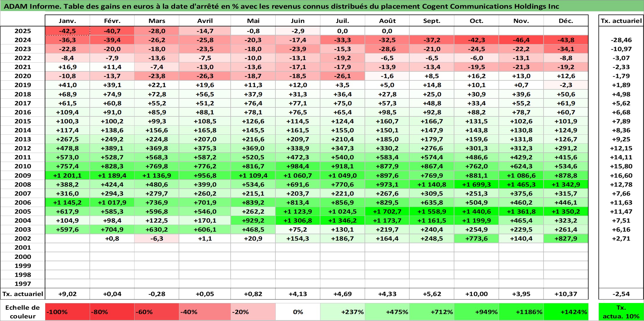Click the 2025 row label
644x321 pixels.
tap(23, 31)
